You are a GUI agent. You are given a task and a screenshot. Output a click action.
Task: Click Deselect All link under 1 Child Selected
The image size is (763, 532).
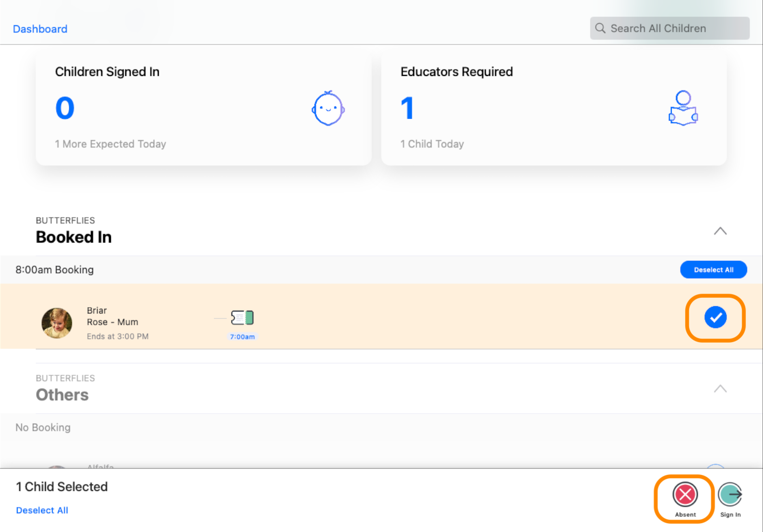(42, 510)
